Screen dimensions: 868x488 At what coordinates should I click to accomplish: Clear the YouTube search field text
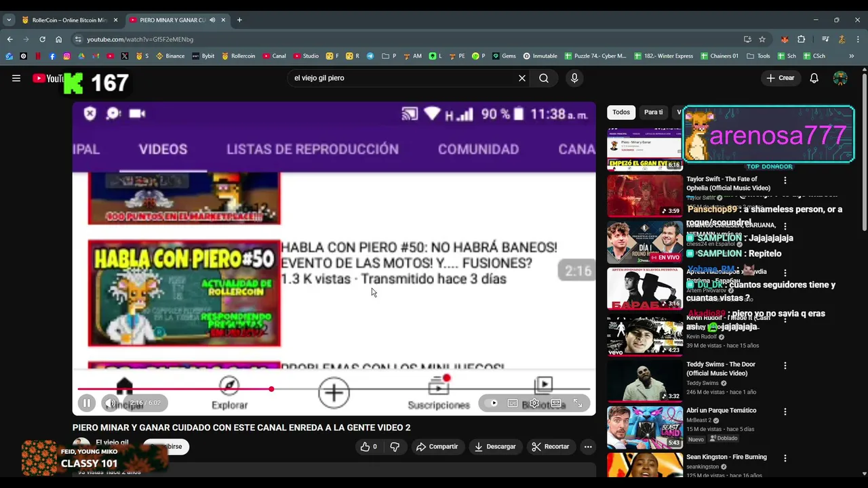[522, 78]
